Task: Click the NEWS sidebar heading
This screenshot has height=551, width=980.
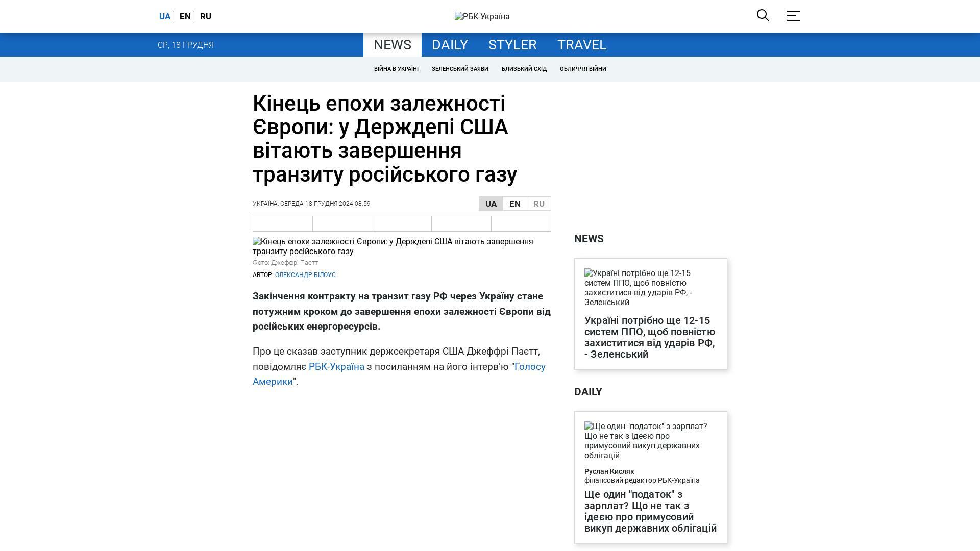Action: 589,239
